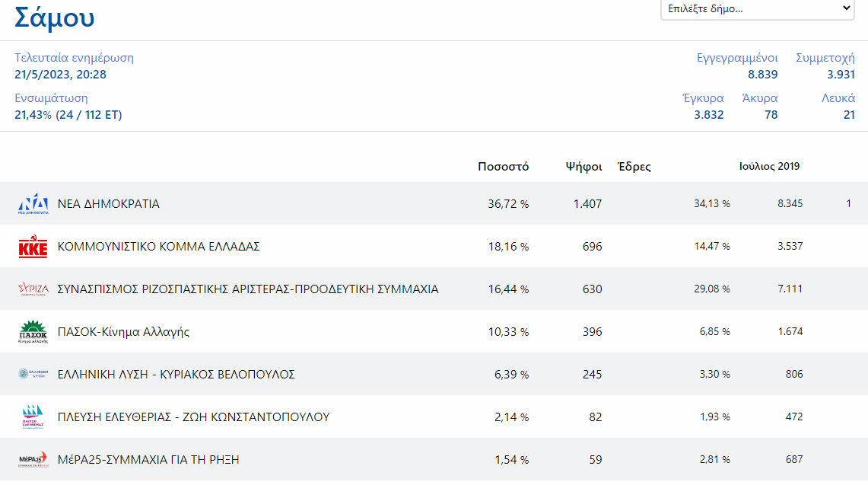Click the 34,13 % 2019 percentage
Screen dimensions: 868x482
[x=712, y=204]
